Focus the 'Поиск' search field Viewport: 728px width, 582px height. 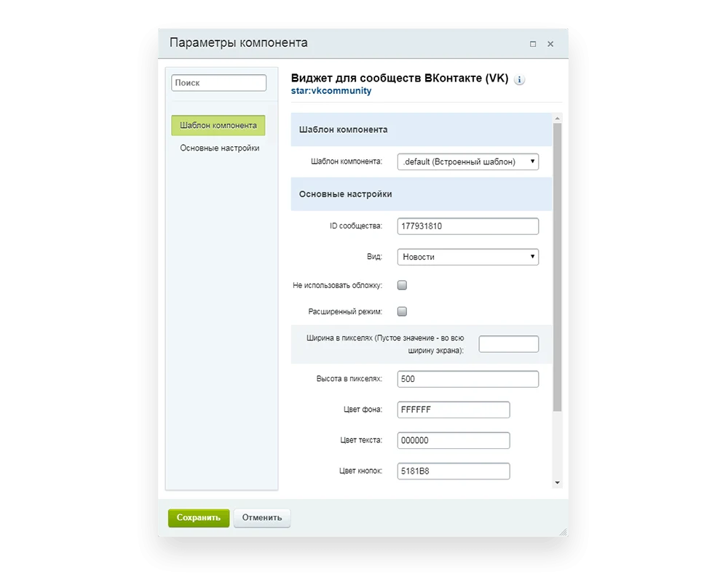tap(218, 83)
